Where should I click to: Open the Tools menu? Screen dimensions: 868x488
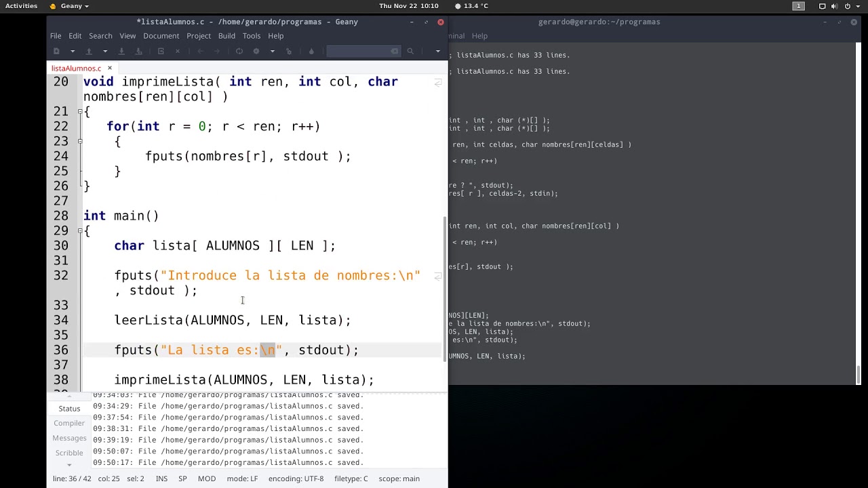[252, 36]
